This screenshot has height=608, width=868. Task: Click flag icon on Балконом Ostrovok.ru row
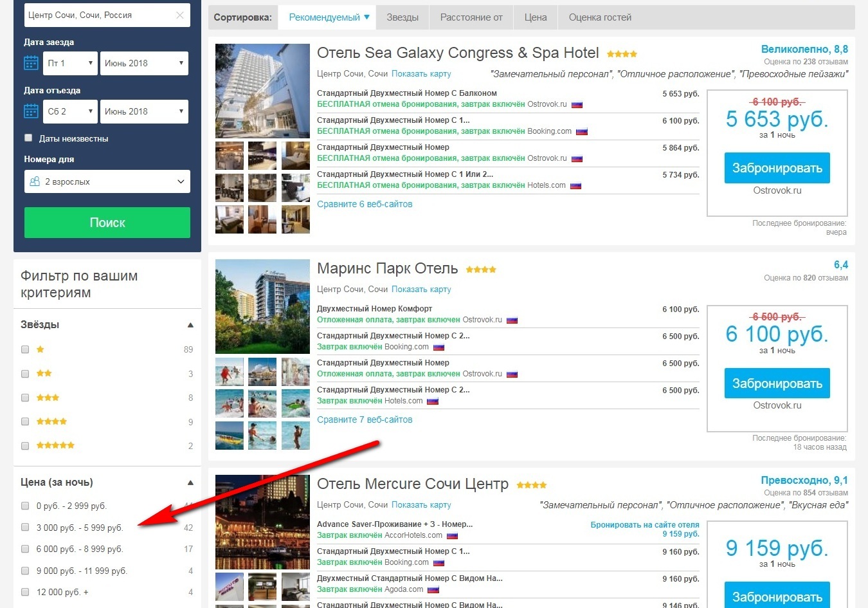point(577,104)
